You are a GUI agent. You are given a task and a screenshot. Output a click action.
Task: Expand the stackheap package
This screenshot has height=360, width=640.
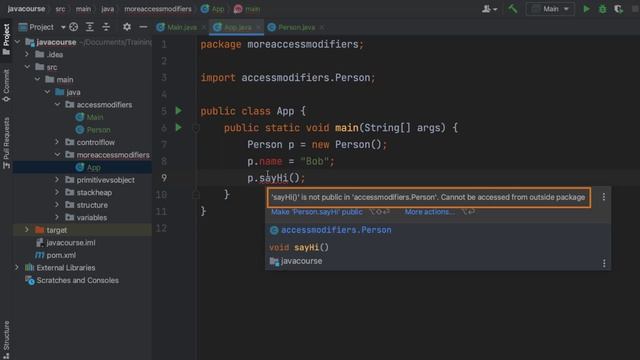pyautogui.click(x=57, y=192)
